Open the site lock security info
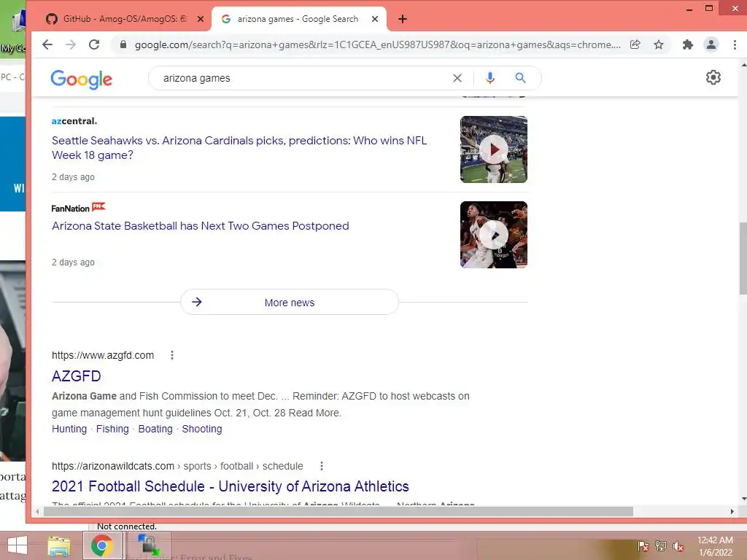Screen dimensions: 747x560 (123, 44)
